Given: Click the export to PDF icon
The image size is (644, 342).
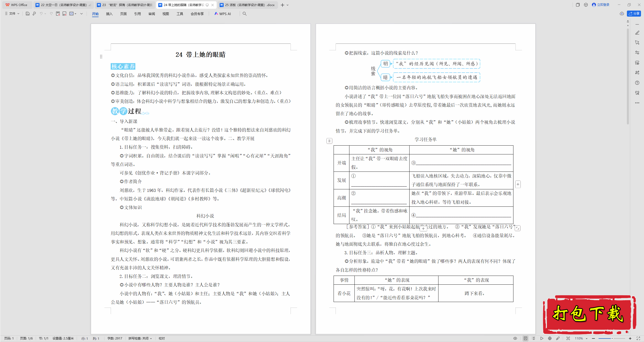Looking at the screenshot, I should coord(58,14).
